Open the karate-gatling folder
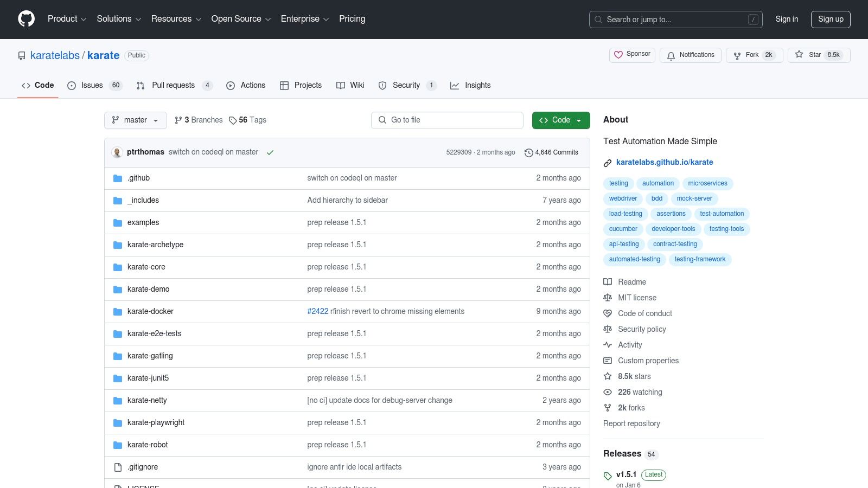This screenshot has width=868, height=488. (150, 356)
